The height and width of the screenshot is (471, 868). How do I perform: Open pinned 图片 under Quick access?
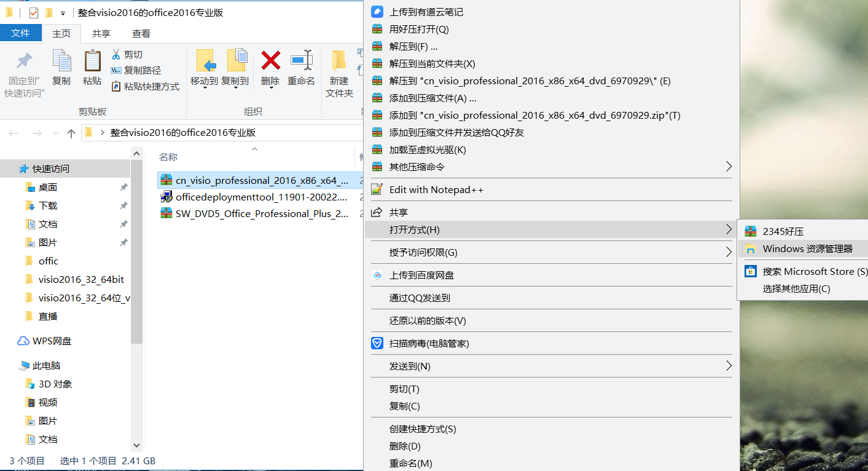pyautogui.click(x=48, y=242)
